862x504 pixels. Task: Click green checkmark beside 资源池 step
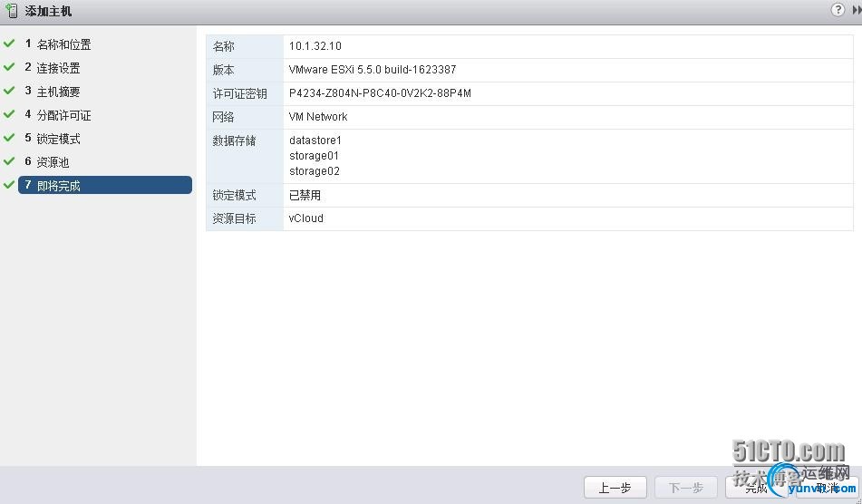9,161
